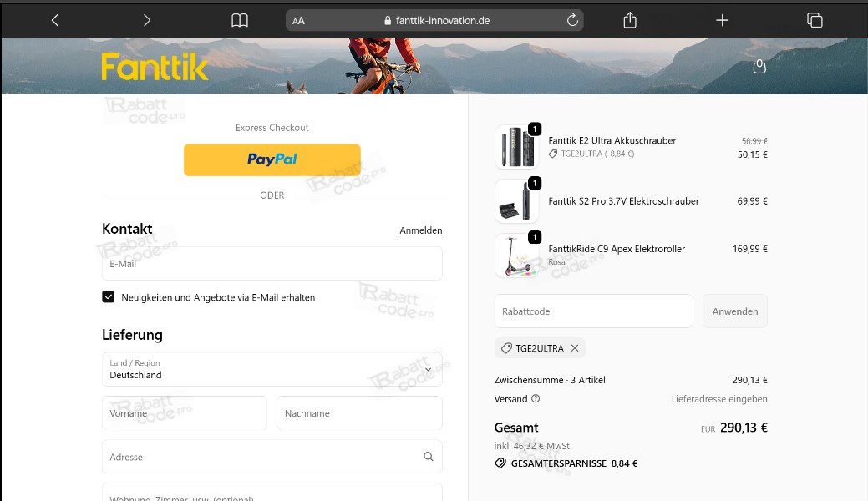Click the address search magnifier icon

pyautogui.click(x=429, y=457)
